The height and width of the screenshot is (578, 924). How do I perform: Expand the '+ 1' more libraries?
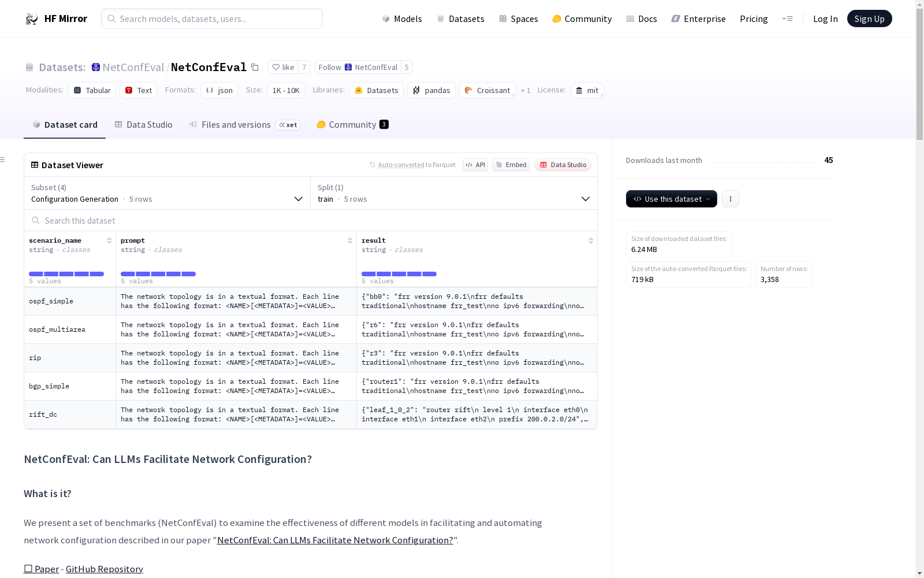click(x=526, y=91)
